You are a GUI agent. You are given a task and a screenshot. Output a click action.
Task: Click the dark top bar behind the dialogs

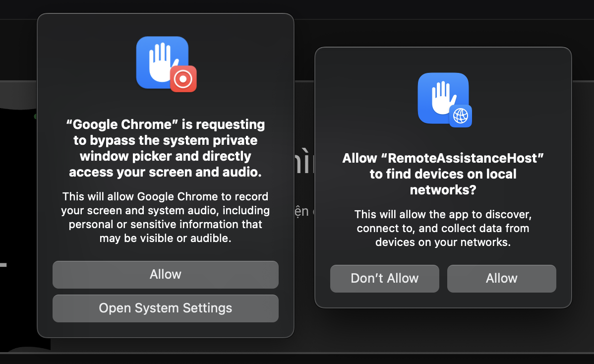coord(297,9)
